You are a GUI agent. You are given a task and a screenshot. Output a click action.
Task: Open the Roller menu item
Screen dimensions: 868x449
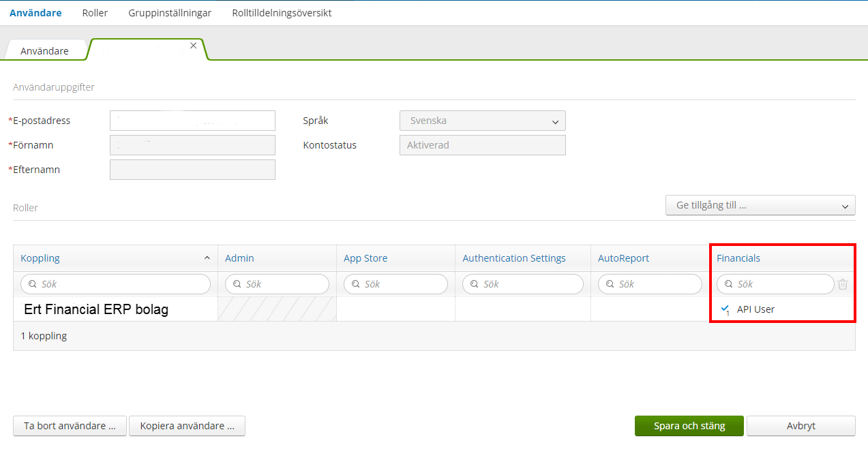(x=95, y=13)
